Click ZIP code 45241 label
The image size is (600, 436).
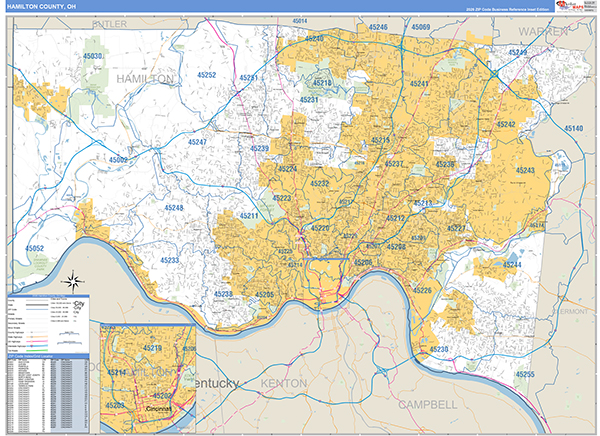419,83
